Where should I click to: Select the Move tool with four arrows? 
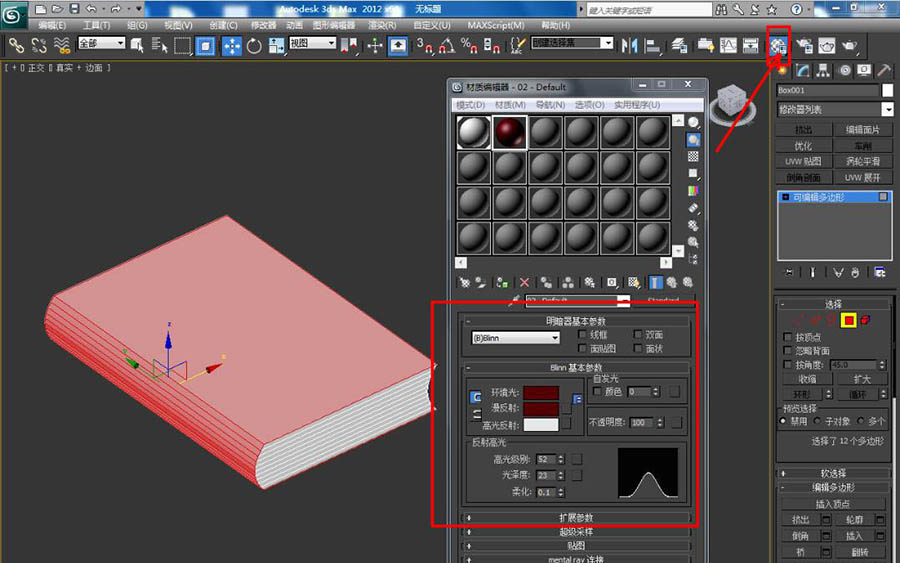click(x=231, y=45)
